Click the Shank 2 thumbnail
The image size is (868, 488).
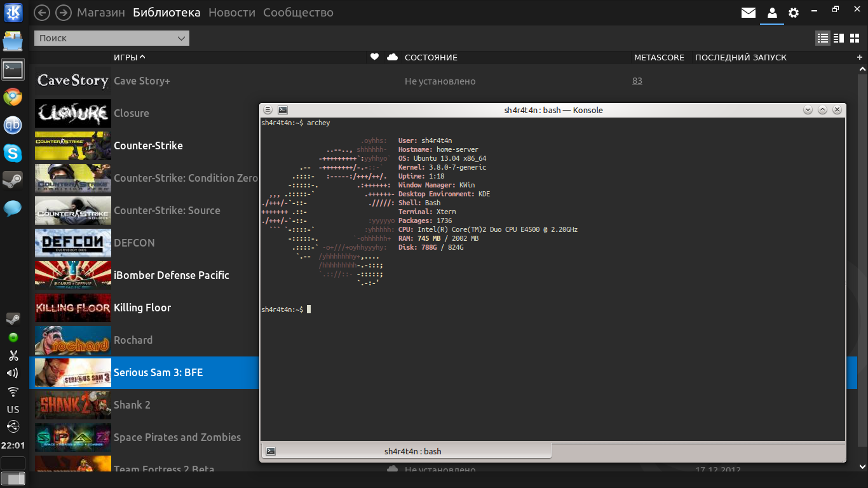coord(73,405)
